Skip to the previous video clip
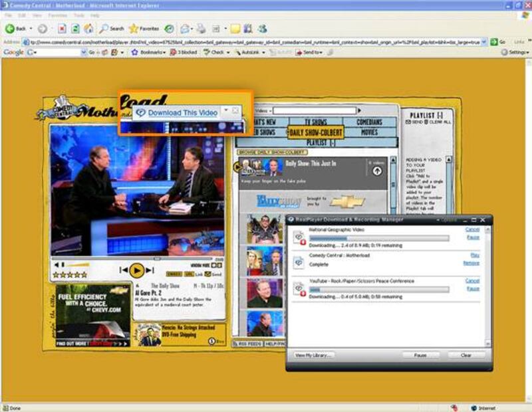The width and height of the screenshot is (532, 412). [x=124, y=270]
